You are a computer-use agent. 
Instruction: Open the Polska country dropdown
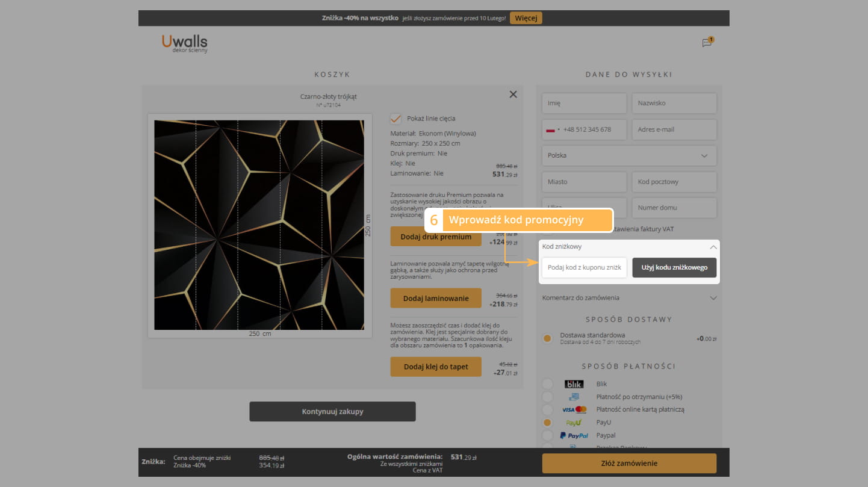(x=629, y=155)
